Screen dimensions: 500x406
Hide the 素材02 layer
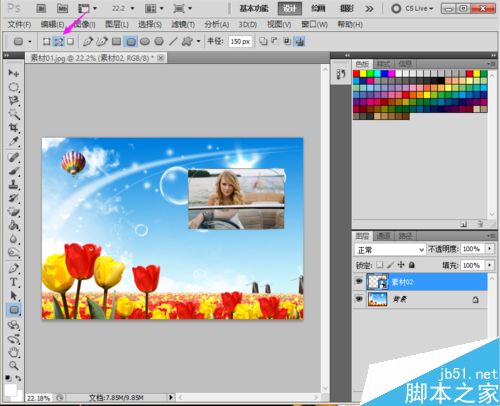point(359,281)
